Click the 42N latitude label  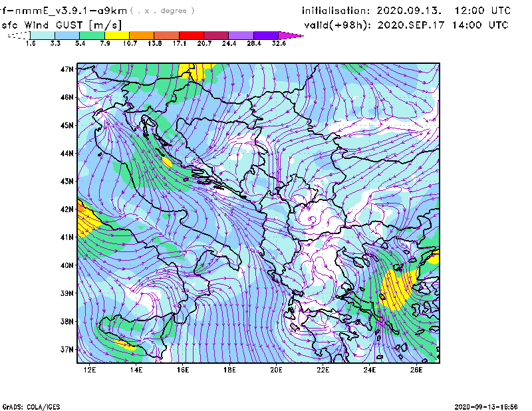[x=67, y=209]
